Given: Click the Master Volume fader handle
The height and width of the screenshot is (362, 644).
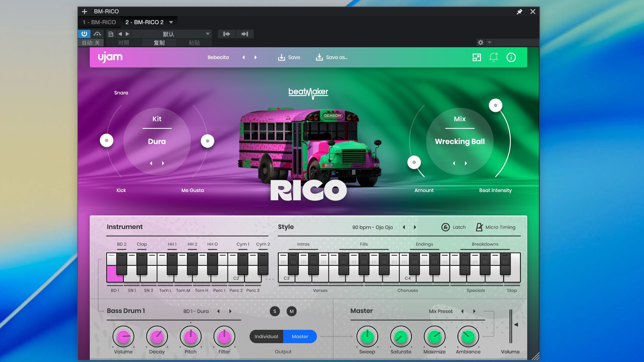Looking at the screenshot, I should 516,324.
